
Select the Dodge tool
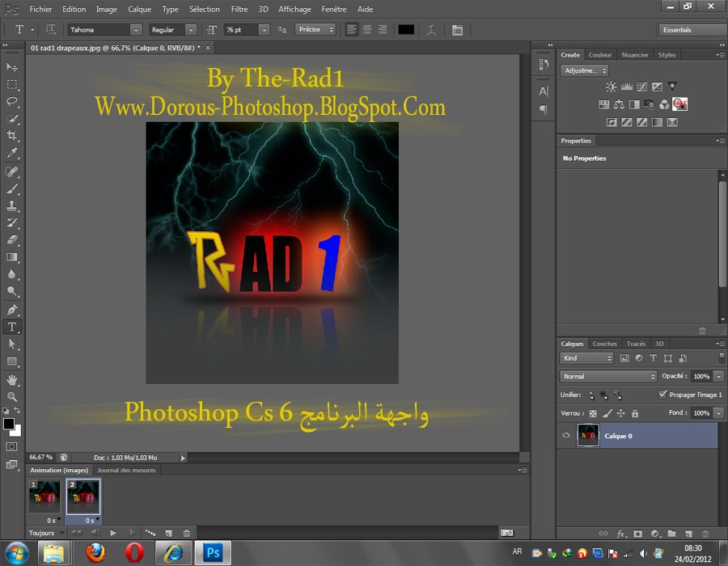coord(12,291)
